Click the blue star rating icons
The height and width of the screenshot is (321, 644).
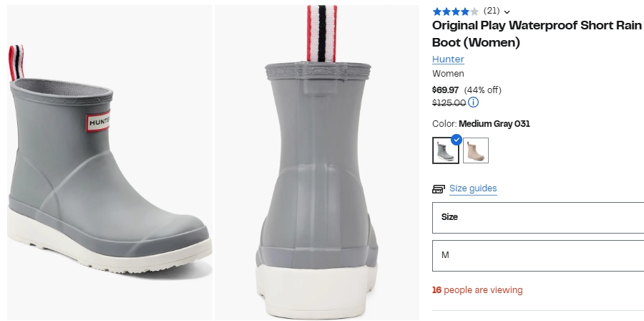455,11
